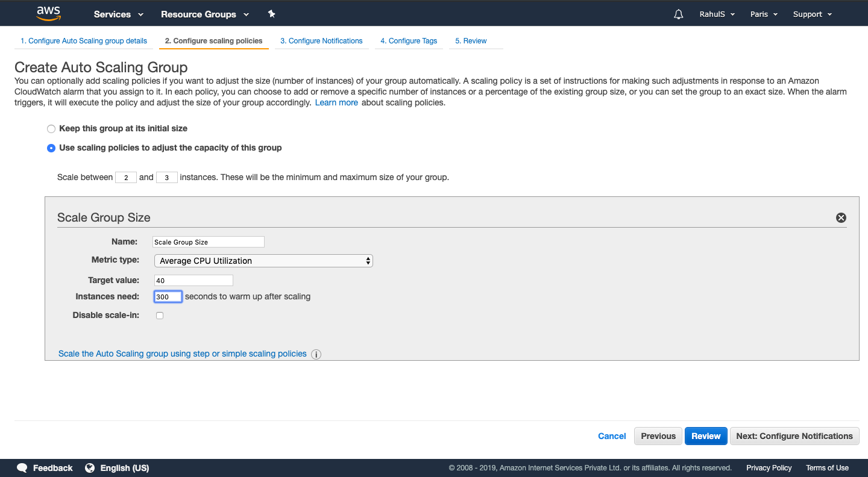The image size is (868, 477).
Task: Click the Target value input field
Action: [193, 280]
